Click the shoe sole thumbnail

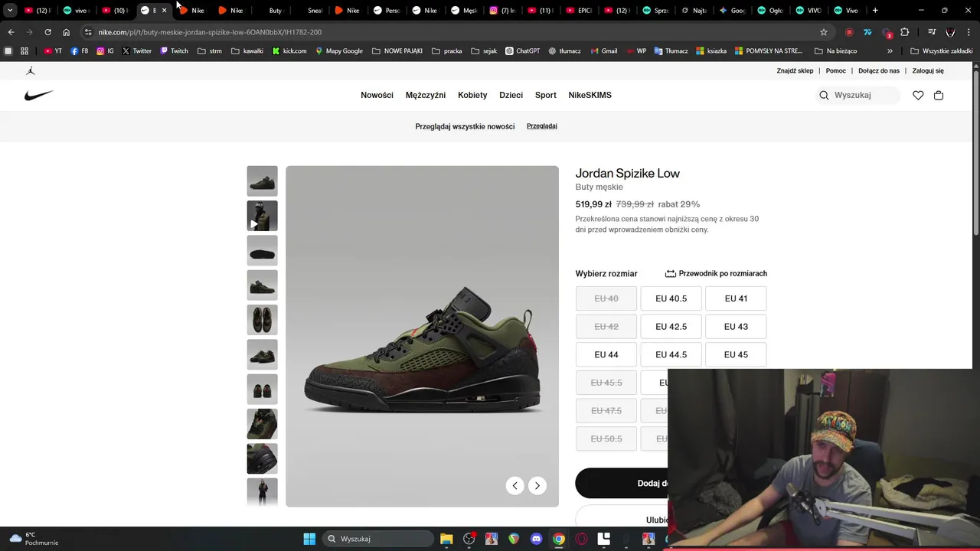click(262, 250)
